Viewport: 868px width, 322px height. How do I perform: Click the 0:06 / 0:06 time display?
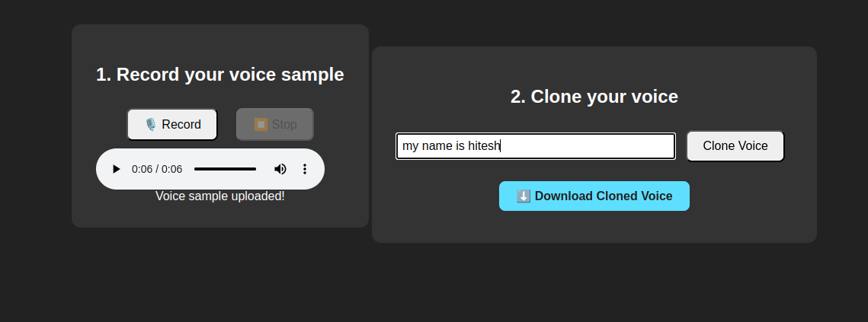click(x=157, y=169)
